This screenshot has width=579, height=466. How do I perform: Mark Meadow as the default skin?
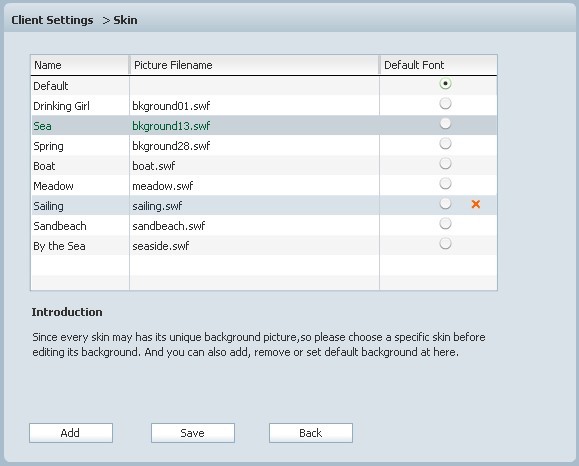tap(445, 184)
